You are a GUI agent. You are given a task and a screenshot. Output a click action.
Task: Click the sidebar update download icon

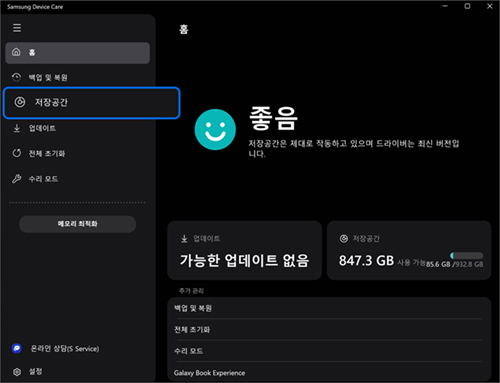click(x=17, y=128)
